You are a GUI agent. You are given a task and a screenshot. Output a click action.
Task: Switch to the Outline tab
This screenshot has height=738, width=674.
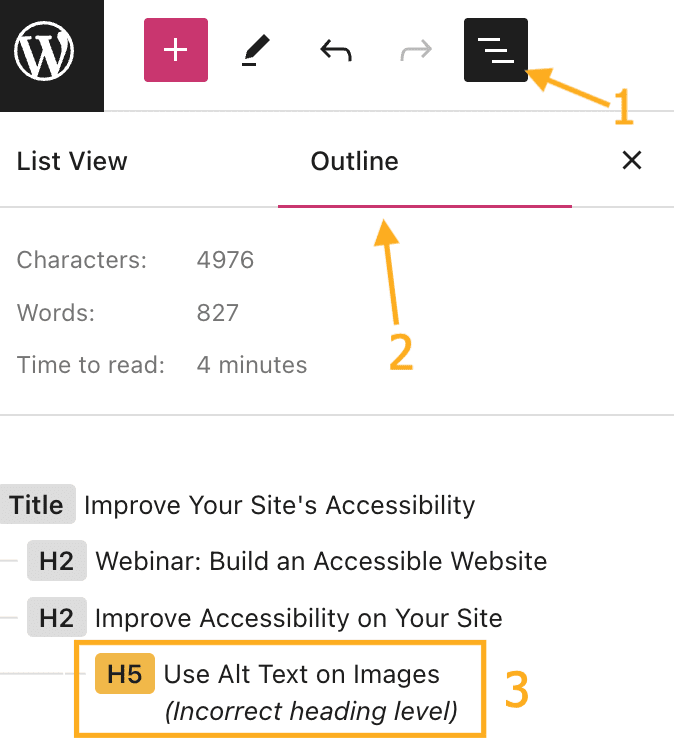point(354,161)
